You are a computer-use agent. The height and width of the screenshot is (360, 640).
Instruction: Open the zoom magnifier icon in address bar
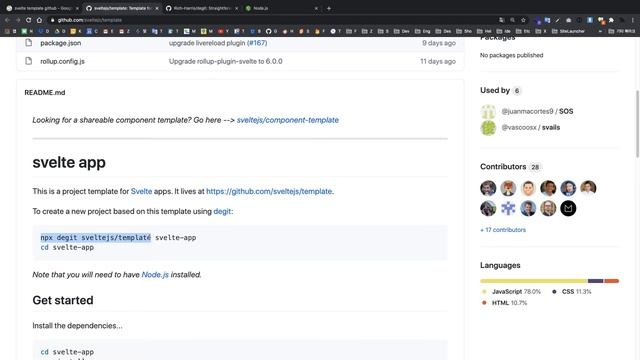coord(513,20)
